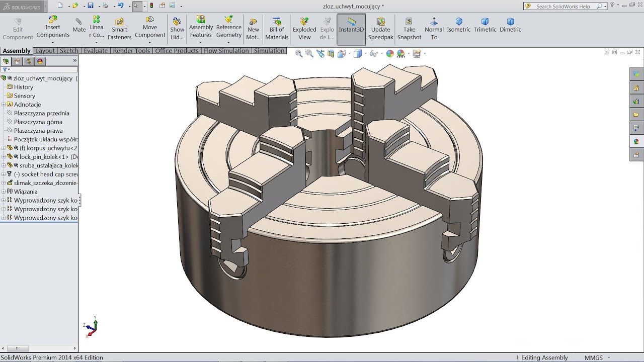Viewport: 644px width, 362px height.
Task: Expand the korpus_uchwytu component node
Action: (4, 148)
